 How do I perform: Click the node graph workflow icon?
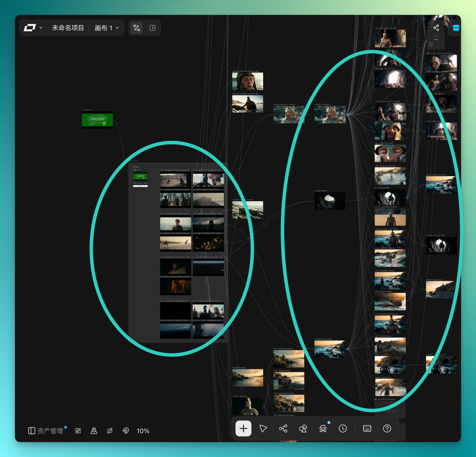tap(283, 428)
